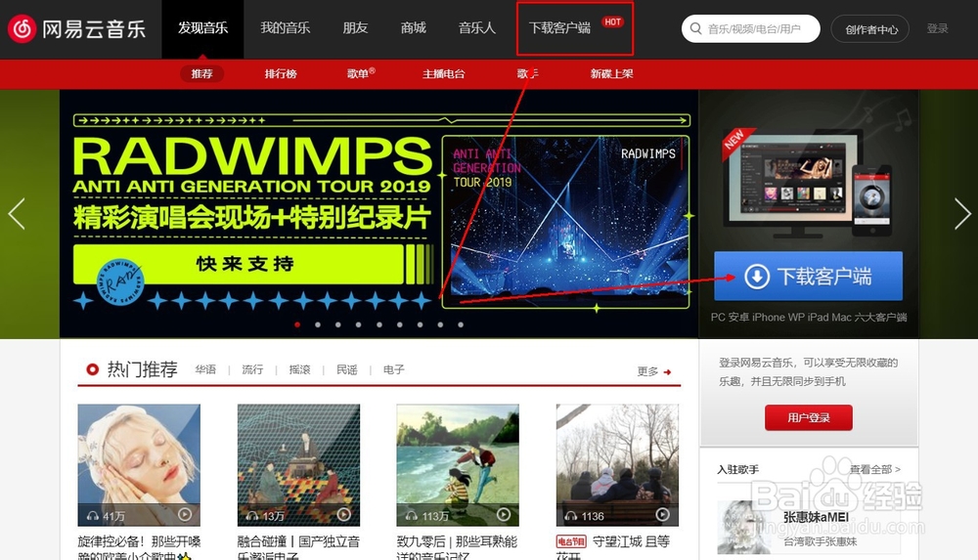Select the 歌单 sub-navigation item
This screenshot has height=560, width=978.
point(361,73)
